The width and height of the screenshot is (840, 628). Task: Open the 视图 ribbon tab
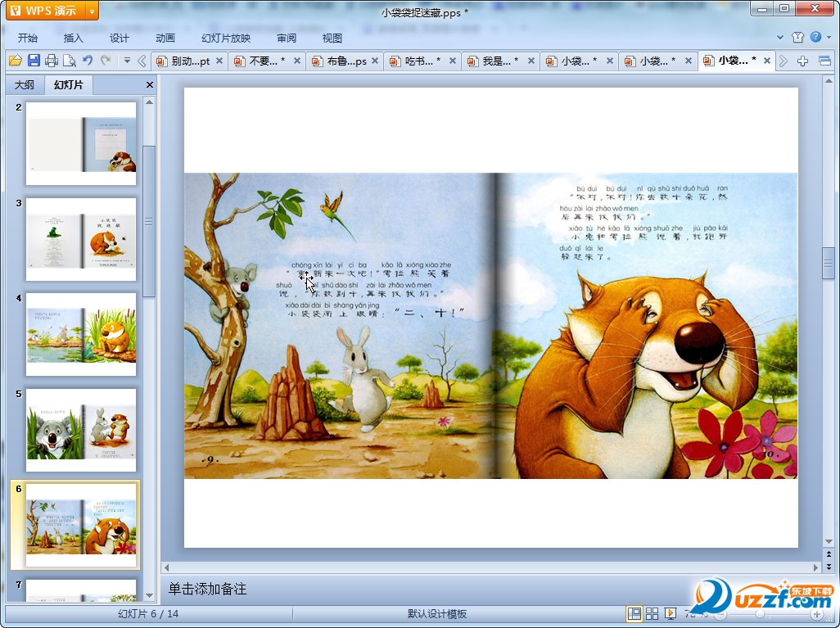pyautogui.click(x=332, y=38)
